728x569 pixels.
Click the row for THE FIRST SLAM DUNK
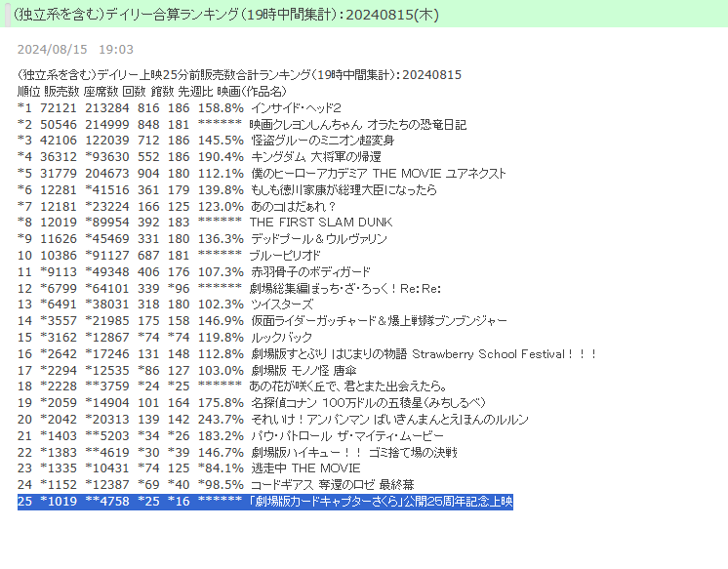(205, 222)
